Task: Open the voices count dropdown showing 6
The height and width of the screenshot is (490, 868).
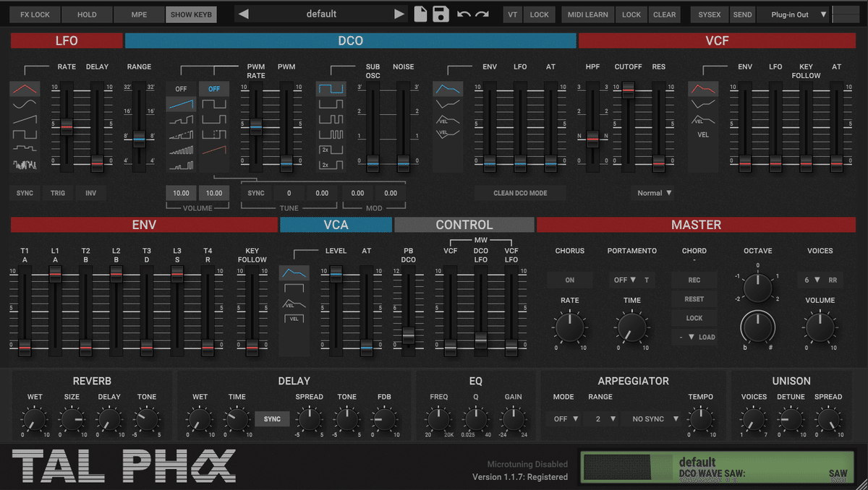Action: tap(812, 280)
